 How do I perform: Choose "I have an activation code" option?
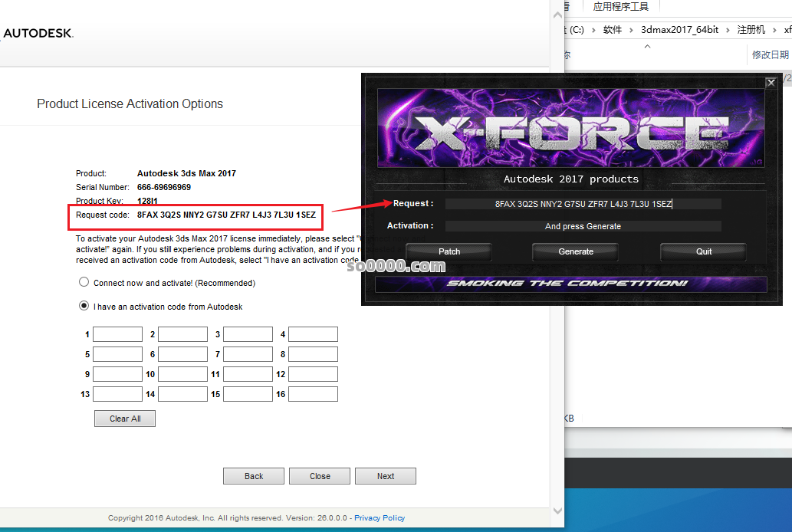[84, 306]
